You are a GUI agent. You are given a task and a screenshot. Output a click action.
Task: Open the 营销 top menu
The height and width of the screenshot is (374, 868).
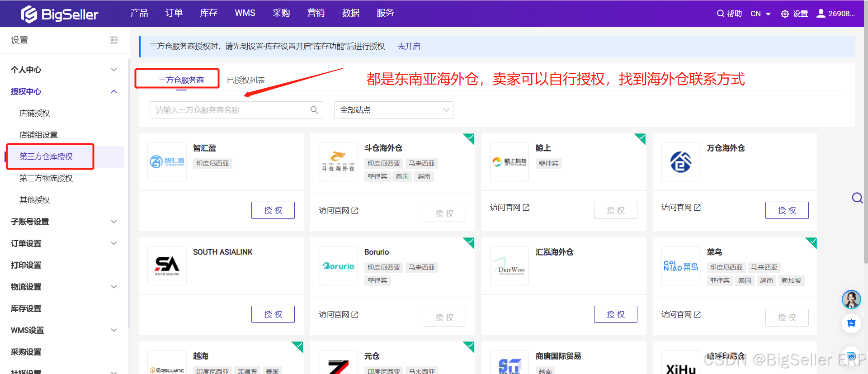click(316, 13)
